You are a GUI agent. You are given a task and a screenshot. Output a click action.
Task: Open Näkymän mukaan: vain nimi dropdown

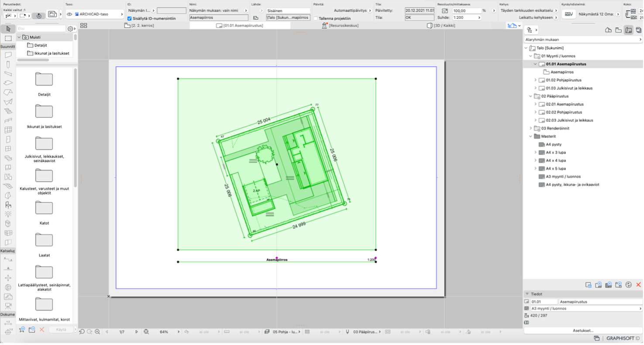coord(245,10)
